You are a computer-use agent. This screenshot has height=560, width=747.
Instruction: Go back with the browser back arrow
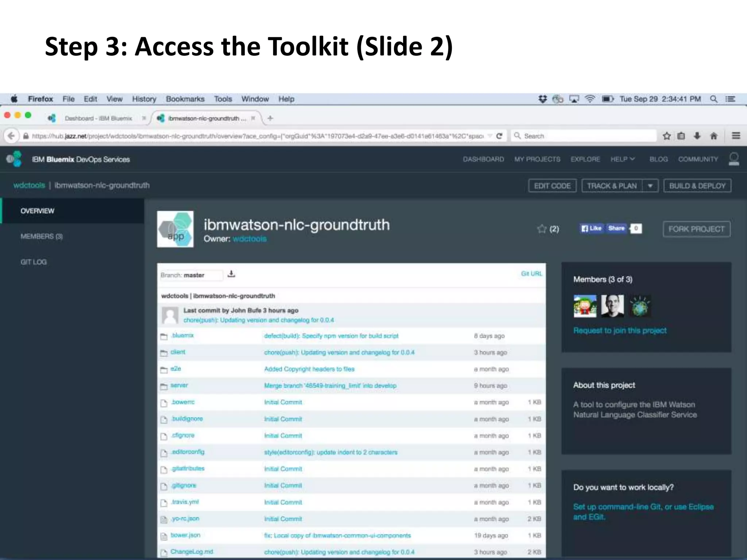click(x=11, y=136)
